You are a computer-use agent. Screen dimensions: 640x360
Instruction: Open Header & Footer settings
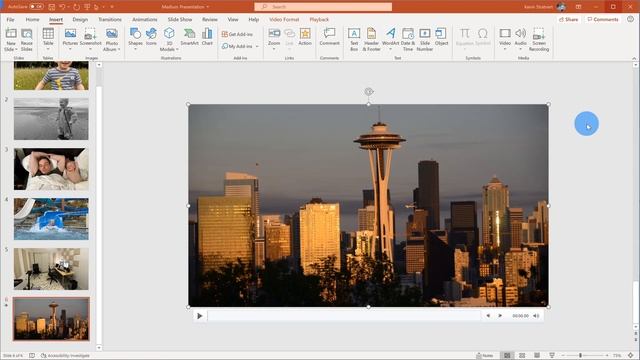(371, 40)
